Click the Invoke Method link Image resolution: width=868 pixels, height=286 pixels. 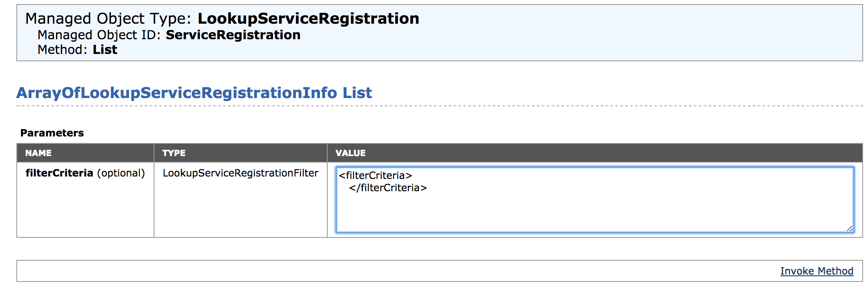(817, 271)
